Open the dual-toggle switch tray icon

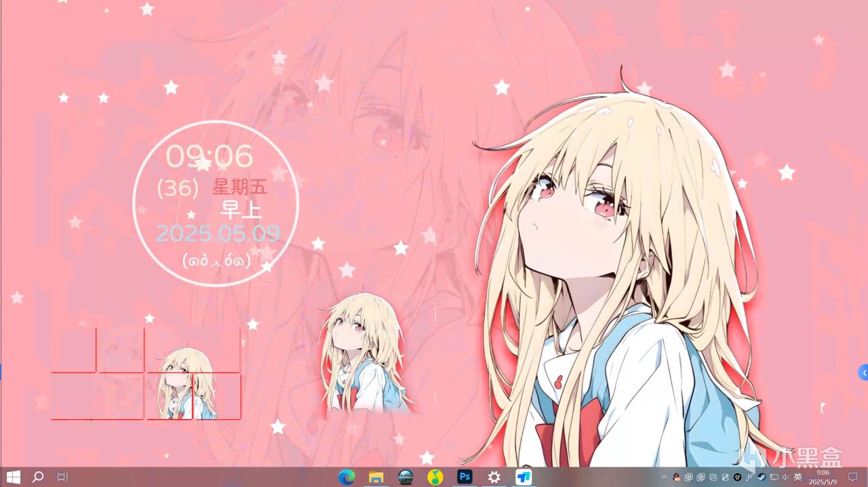[725, 477]
